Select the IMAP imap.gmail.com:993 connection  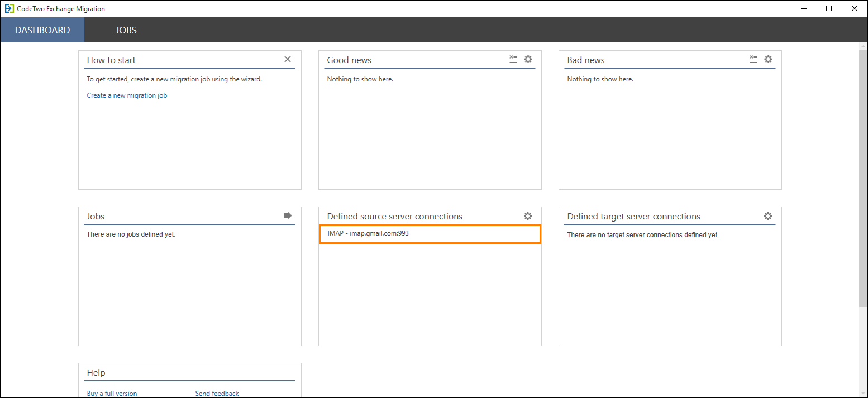coord(430,234)
